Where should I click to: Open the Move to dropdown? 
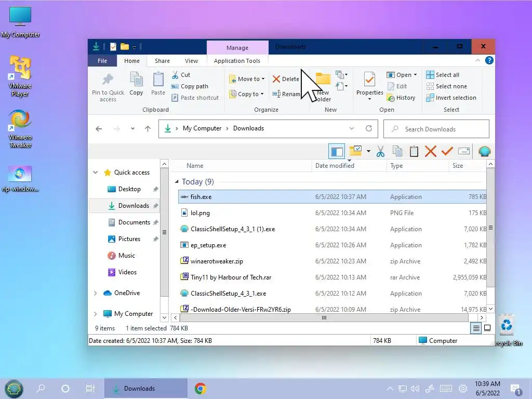coord(247,79)
